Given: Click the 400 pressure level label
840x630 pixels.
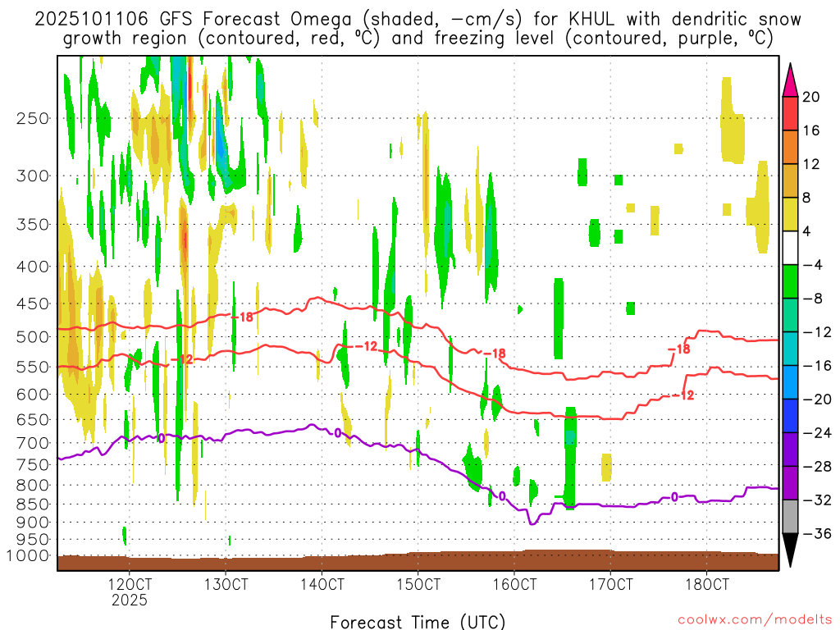Looking at the screenshot, I should click(33, 267).
